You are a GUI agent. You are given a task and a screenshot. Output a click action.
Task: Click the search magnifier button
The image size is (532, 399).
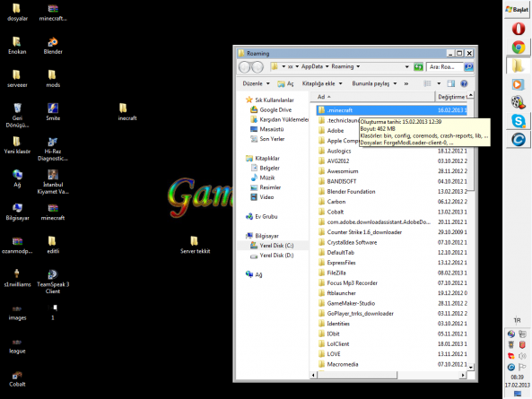(x=468, y=66)
